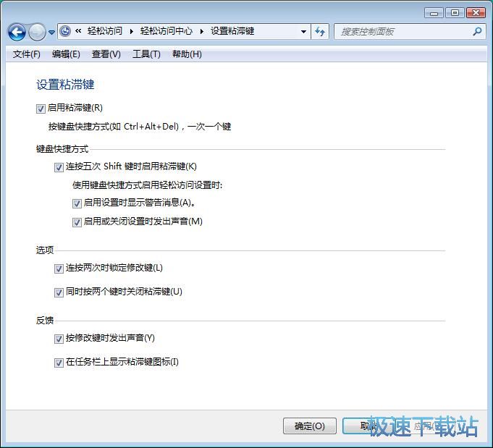Toggle 同时按两个键时关闭粘滞键(U) checkbox

(59, 292)
